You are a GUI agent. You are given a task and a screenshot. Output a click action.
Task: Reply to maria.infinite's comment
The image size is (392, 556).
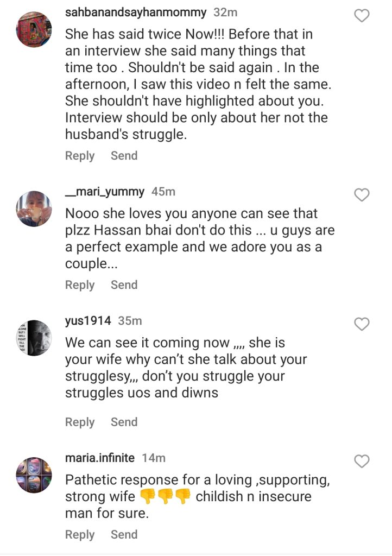pos(80,535)
